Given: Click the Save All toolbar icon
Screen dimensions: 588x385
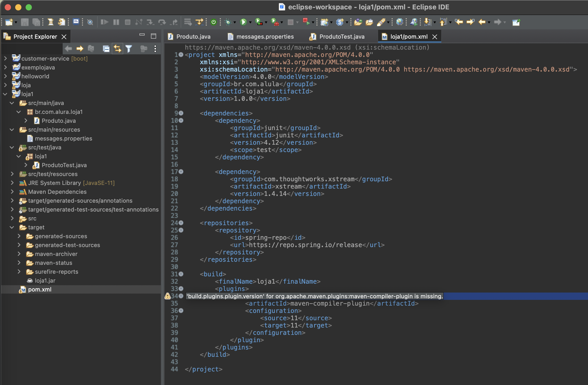Looking at the screenshot, I should pos(36,22).
